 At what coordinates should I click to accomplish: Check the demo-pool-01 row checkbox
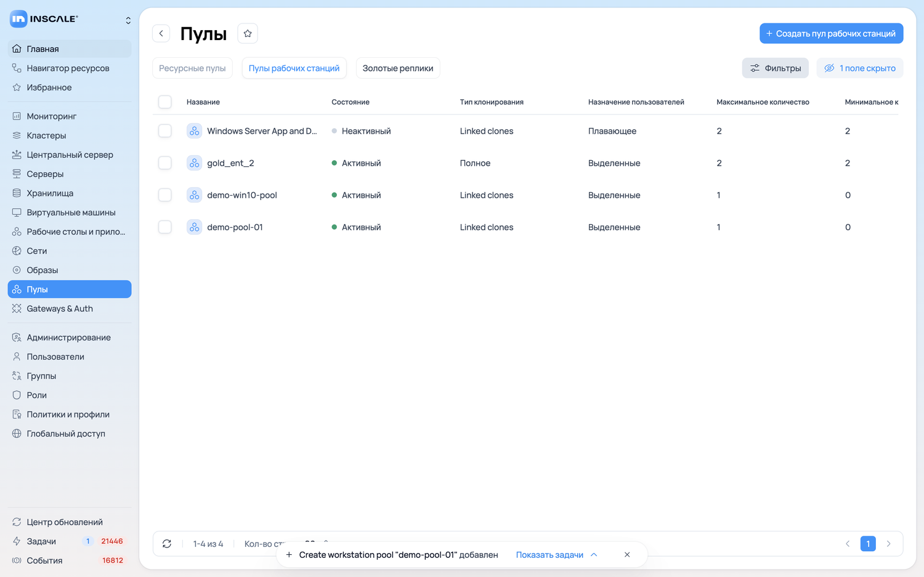click(165, 227)
